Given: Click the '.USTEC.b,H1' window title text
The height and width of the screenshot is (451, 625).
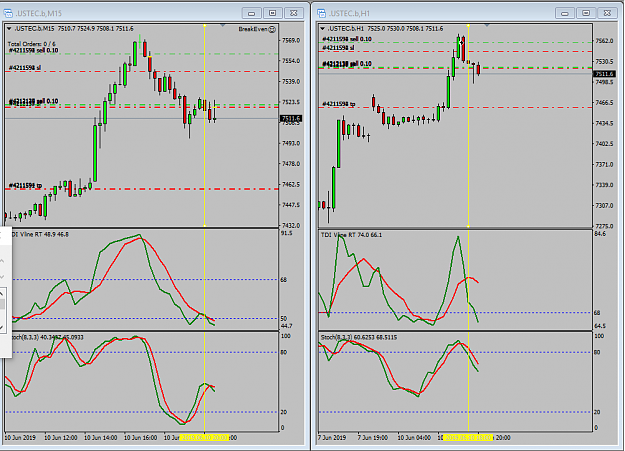Looking at the screenshot, I should coord(349,14).
